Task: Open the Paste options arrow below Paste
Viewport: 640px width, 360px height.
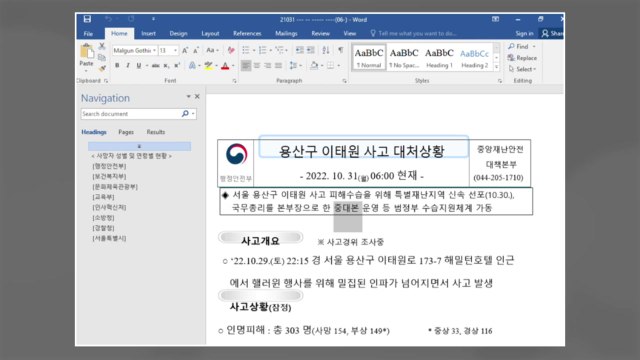Action: [86, 71]
